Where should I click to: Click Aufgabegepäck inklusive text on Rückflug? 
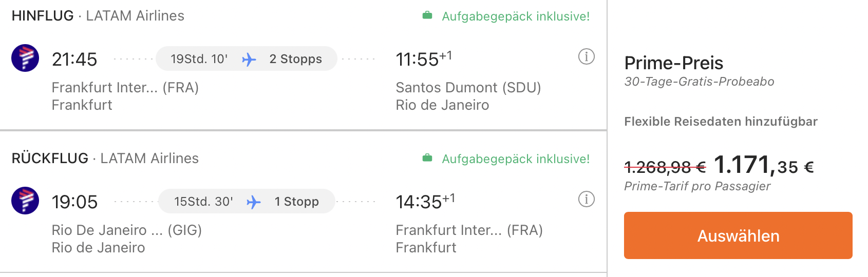(x=516, y=159)
